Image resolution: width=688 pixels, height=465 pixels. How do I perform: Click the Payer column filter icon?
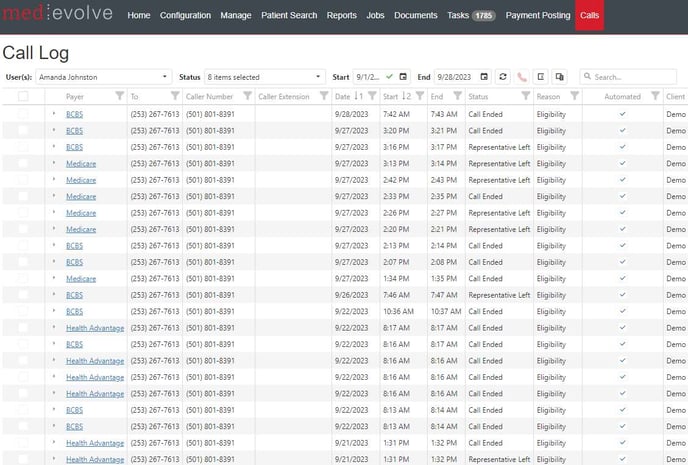(x=120, y=97)
